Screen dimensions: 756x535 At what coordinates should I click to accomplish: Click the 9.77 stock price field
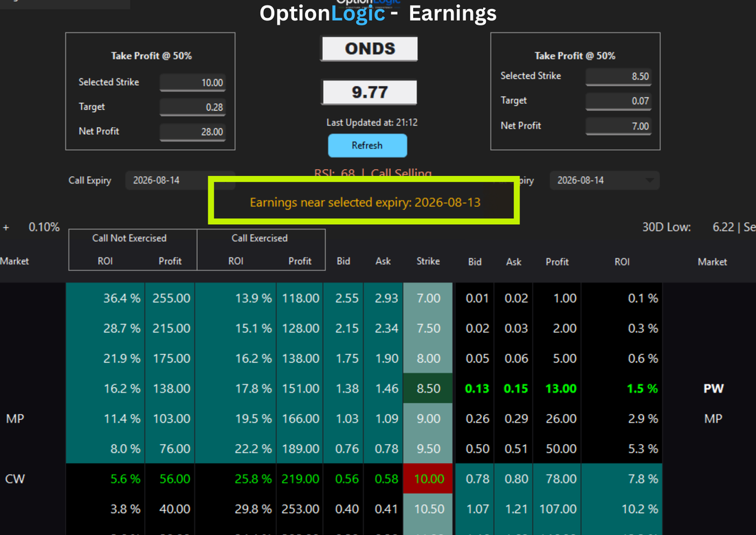coord(369,92)
